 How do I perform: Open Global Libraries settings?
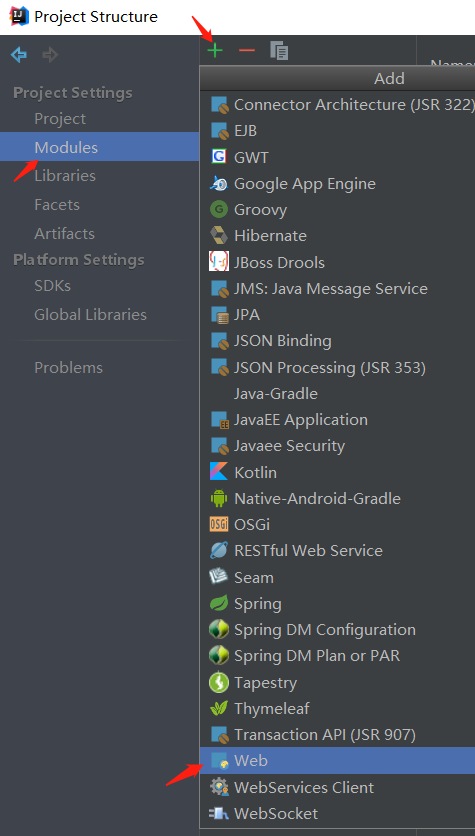[90, 314]
